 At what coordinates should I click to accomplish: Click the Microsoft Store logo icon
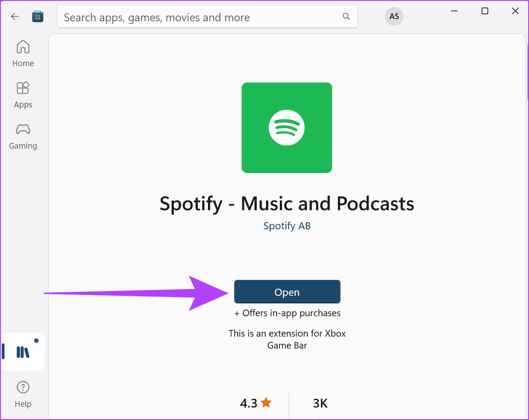[x=38, y=17]
